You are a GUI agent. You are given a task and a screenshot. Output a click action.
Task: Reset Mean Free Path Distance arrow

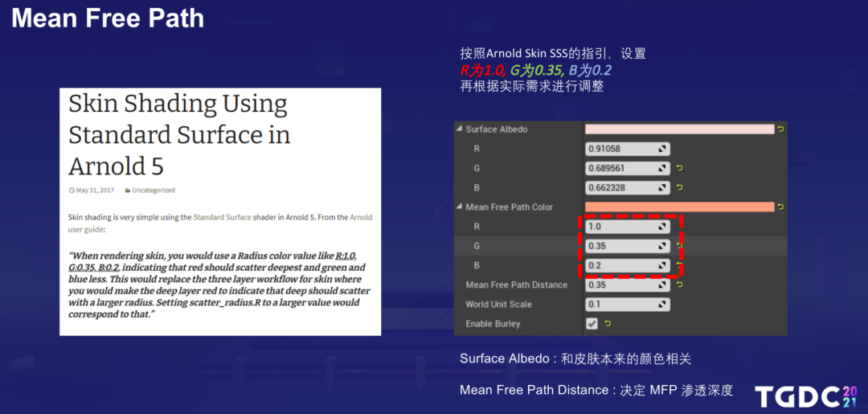point(679,285)
